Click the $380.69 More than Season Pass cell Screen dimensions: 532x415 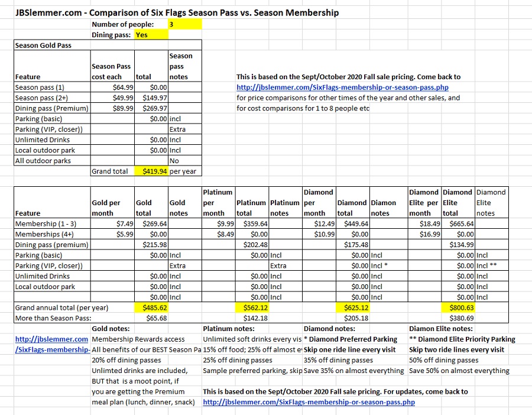click(x=458, y=318)
